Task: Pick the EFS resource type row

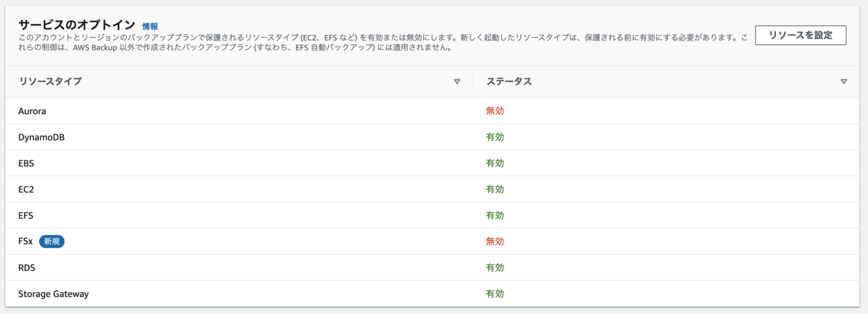Action: click(26, 216)
